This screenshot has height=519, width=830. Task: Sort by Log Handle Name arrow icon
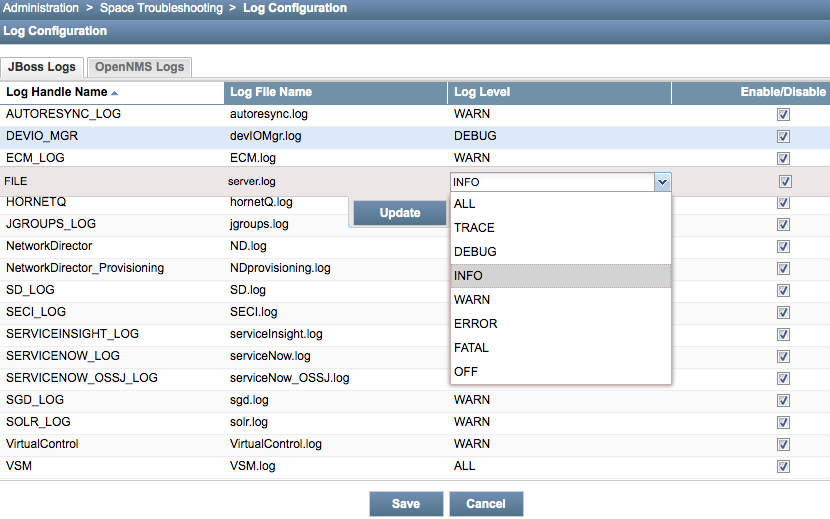tap(114, 93)
